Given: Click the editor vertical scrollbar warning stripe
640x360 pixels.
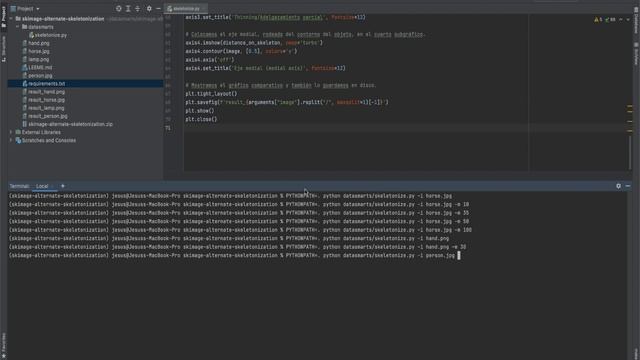Looking at the screenshot, I should (629, 107).
